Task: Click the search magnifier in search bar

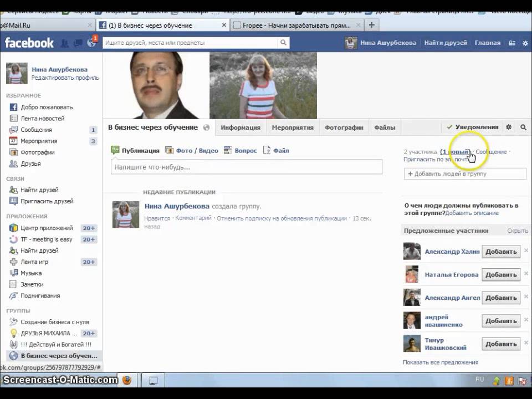Action: click(283, 43)
